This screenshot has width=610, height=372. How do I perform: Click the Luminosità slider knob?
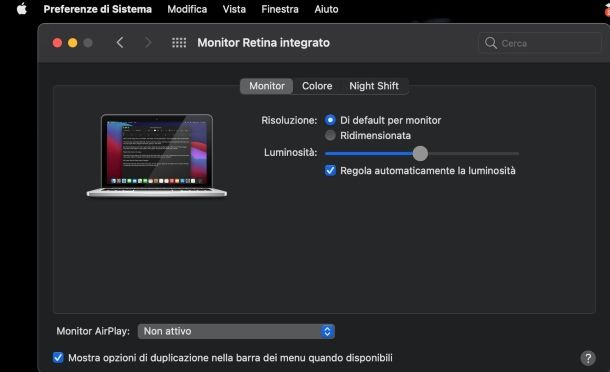pos(420,153)
